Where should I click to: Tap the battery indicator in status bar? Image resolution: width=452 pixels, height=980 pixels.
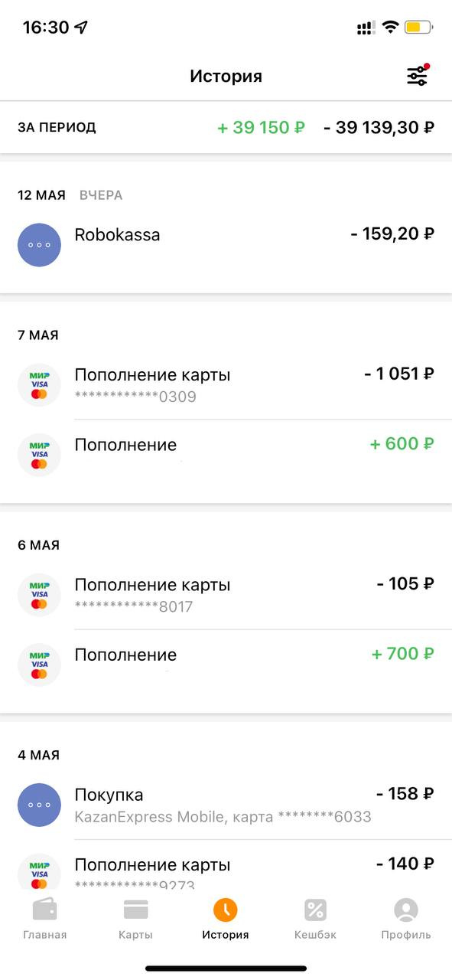point(418,28)
